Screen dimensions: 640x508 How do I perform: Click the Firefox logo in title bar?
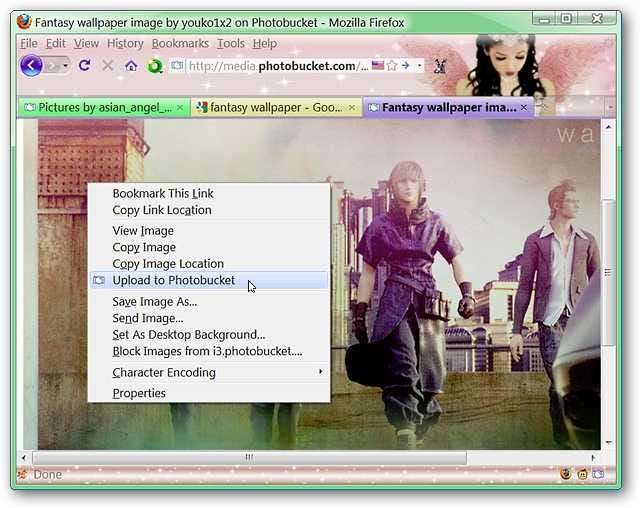[x=24, y=22]
